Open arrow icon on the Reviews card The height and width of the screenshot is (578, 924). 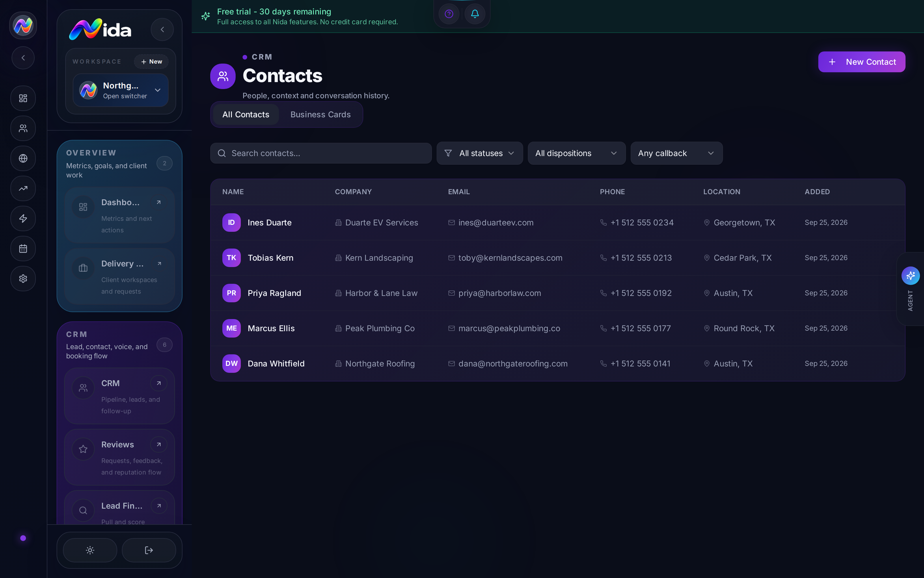(159, 444)
